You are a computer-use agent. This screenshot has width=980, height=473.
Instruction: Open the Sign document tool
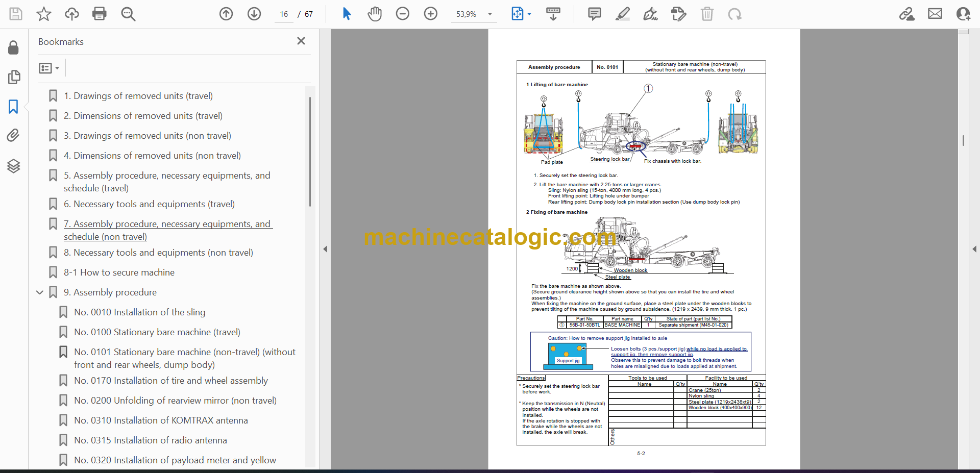pyautogui.click(x=650, y=14)
